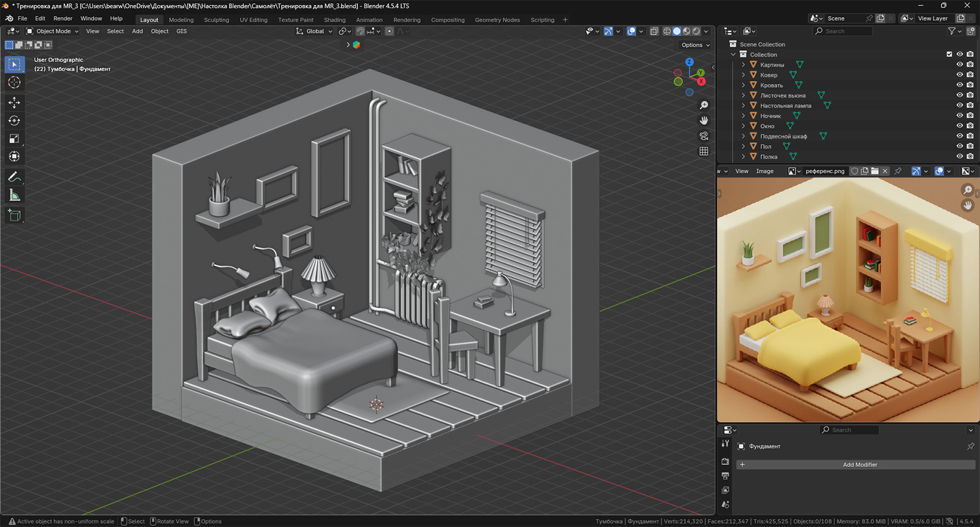Screen dimensions: 980x527
Task: Toggle visibility of Окно collection
Action: point(960,126)
